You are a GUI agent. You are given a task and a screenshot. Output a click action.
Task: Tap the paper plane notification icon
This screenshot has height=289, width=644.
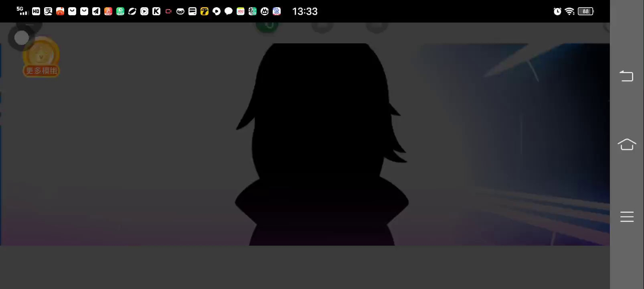click(x=96, y=11)
